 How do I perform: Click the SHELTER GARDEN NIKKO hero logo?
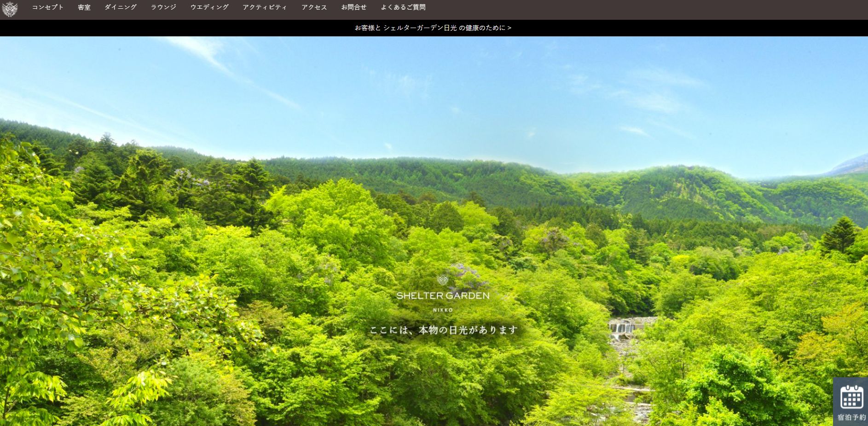point(443,294)
